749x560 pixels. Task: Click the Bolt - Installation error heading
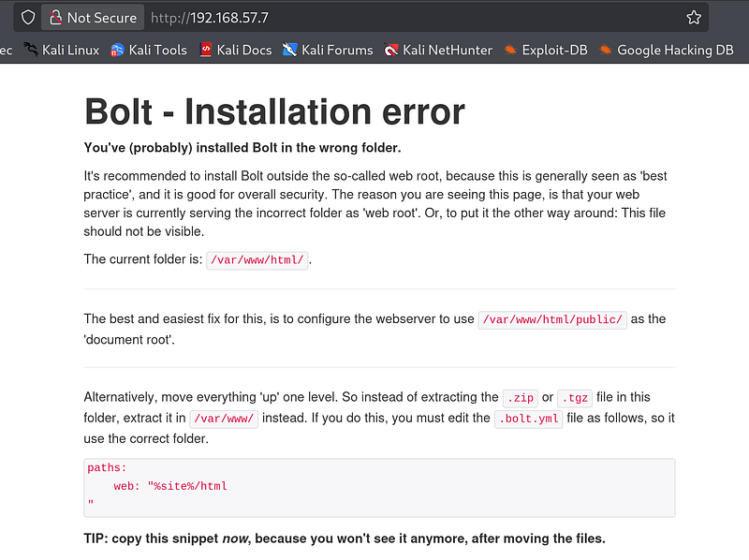point(274,112)
